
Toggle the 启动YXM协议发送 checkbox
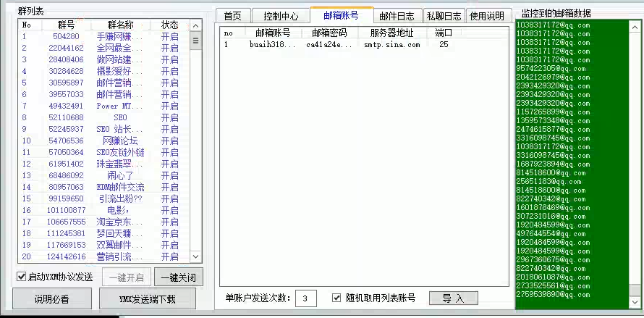[x=21, y=277]
